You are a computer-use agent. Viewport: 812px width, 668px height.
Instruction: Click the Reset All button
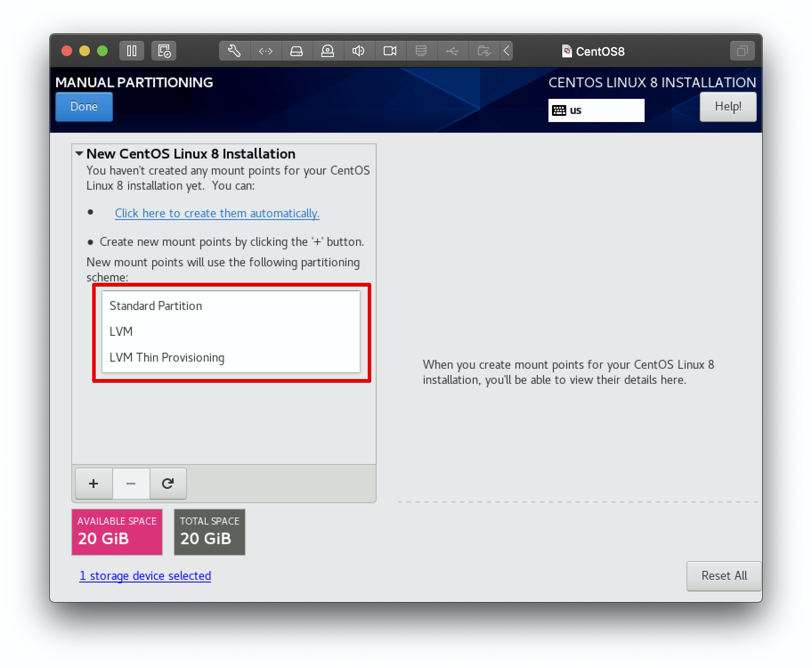(724, 576)
